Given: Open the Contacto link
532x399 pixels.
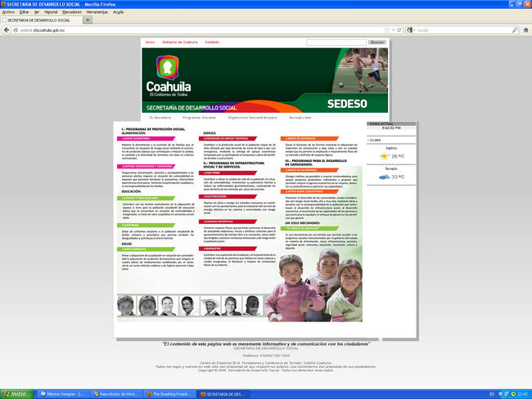Looking at the screenshot, I should click(x=212, y=42).
